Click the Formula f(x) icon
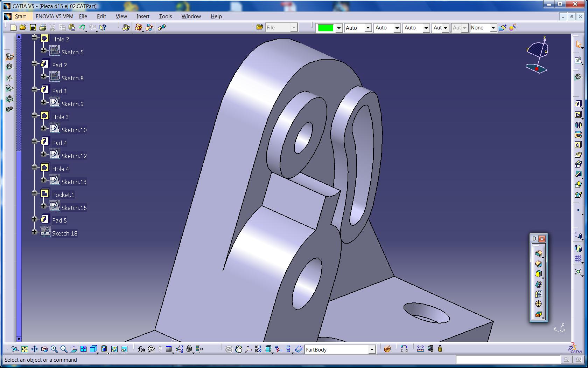This screenshot has width=588, height=368. point(141,349)
